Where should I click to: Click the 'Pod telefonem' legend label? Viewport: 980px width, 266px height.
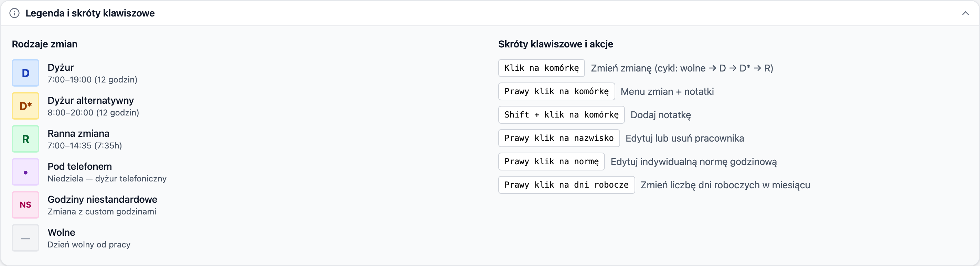[x=79, y=166]
